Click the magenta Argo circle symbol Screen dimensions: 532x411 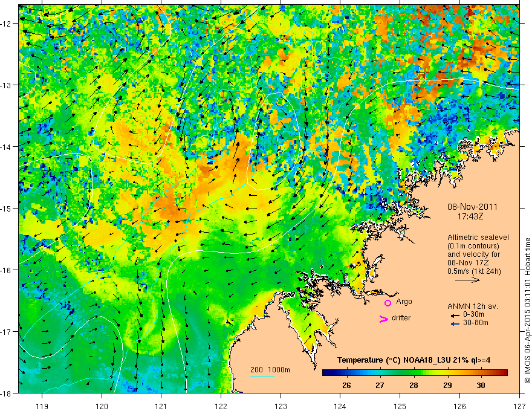coord(388,303)
